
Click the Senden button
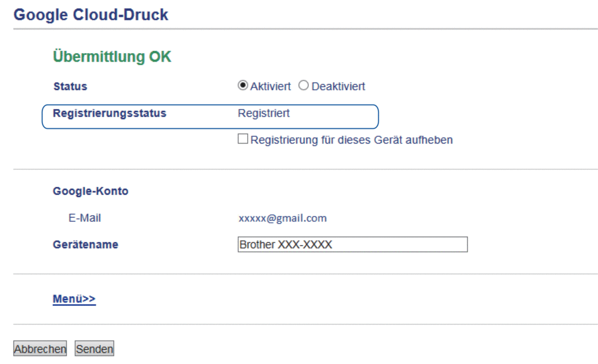[94, 348]
